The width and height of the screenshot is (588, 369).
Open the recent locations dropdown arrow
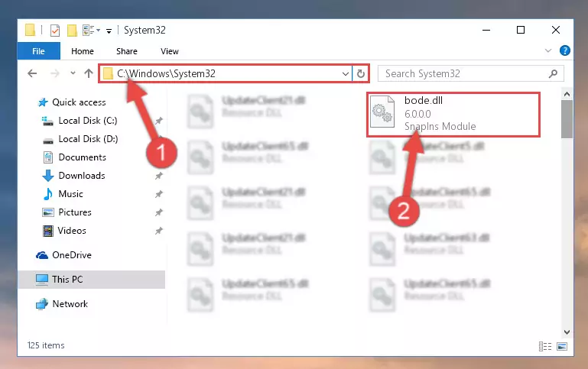coord(73,73)
